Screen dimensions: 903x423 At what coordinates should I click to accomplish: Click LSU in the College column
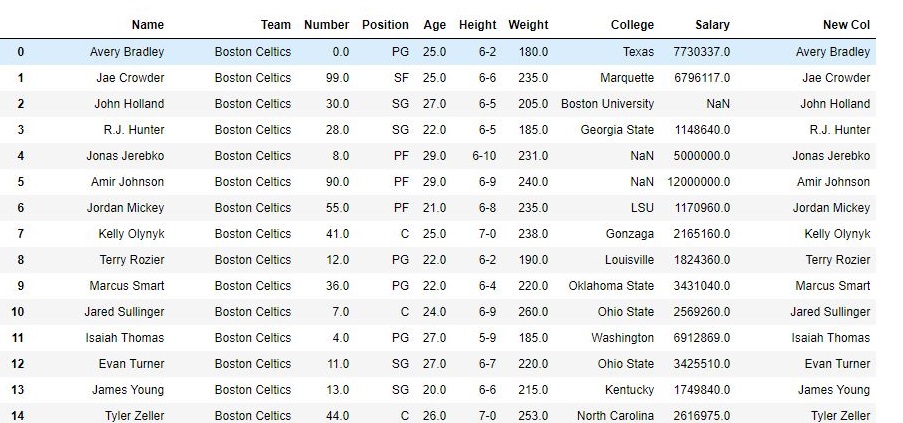click(x=642, y=208)
